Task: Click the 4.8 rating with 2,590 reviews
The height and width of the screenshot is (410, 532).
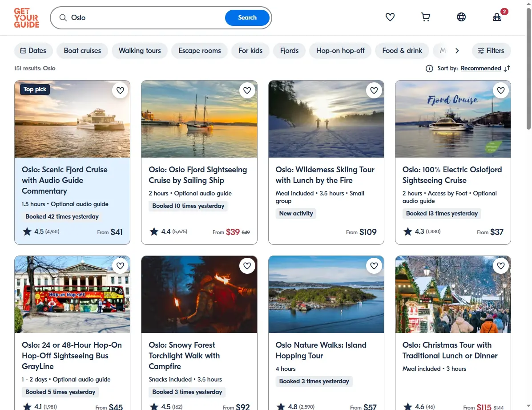Action: click(295, 406)
